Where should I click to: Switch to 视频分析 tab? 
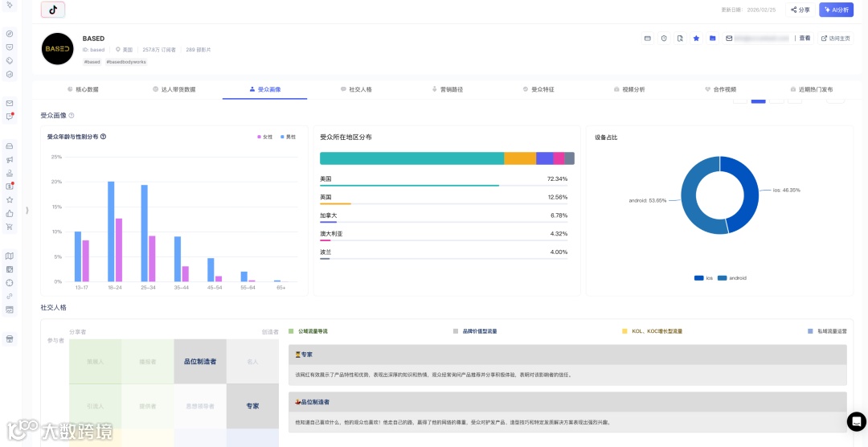tap(629, 89)
